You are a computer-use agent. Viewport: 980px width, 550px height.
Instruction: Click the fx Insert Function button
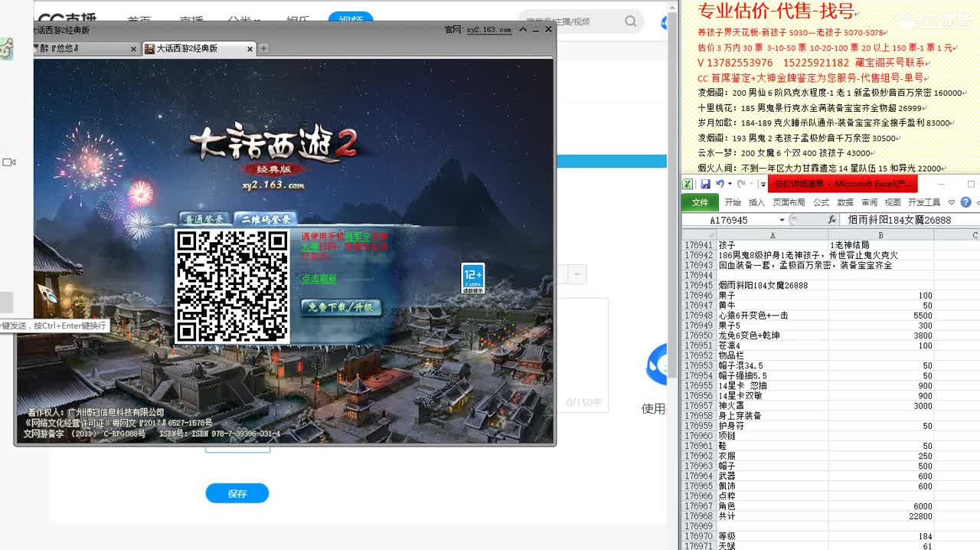pos(832,220)
